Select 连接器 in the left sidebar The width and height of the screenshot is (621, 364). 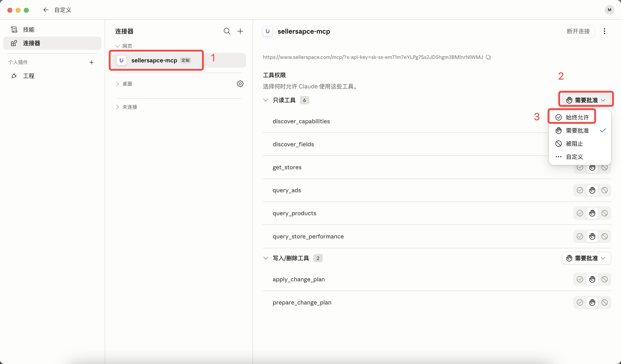52,43
